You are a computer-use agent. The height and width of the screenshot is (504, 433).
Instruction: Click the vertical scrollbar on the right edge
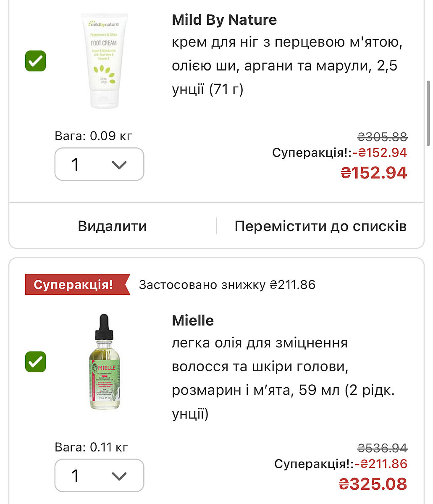coord(428,113)
